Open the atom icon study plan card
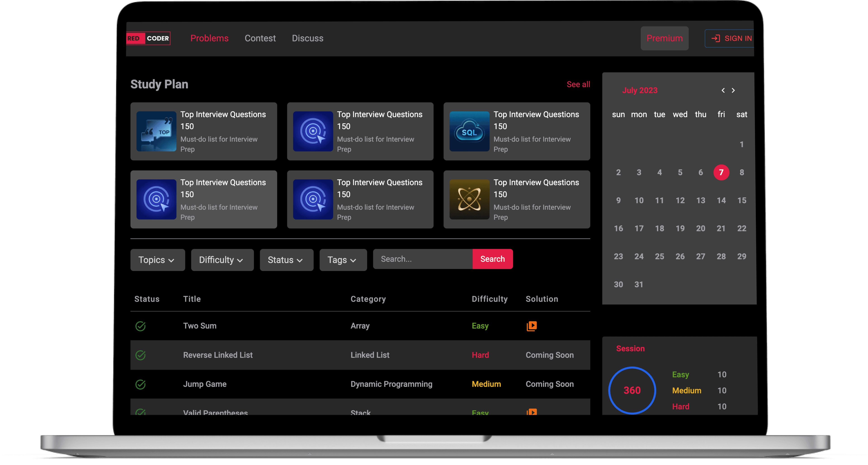Screen dimensions: 868x465 (469, 199)
